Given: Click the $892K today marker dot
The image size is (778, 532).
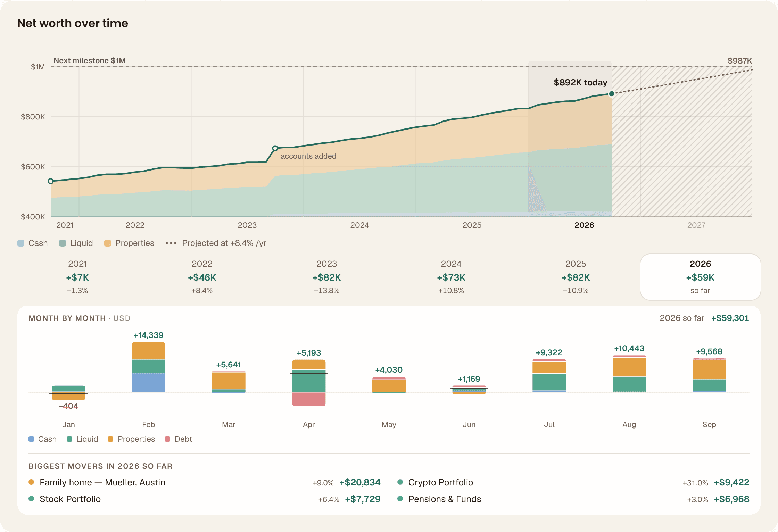Looking at the screenshot, I should coord(612,94).
